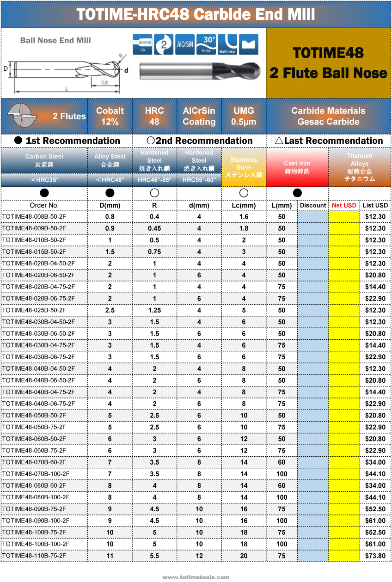Click the UMG 0.5µm cell
The image size is (392, 582).
(x=244, y=116)
